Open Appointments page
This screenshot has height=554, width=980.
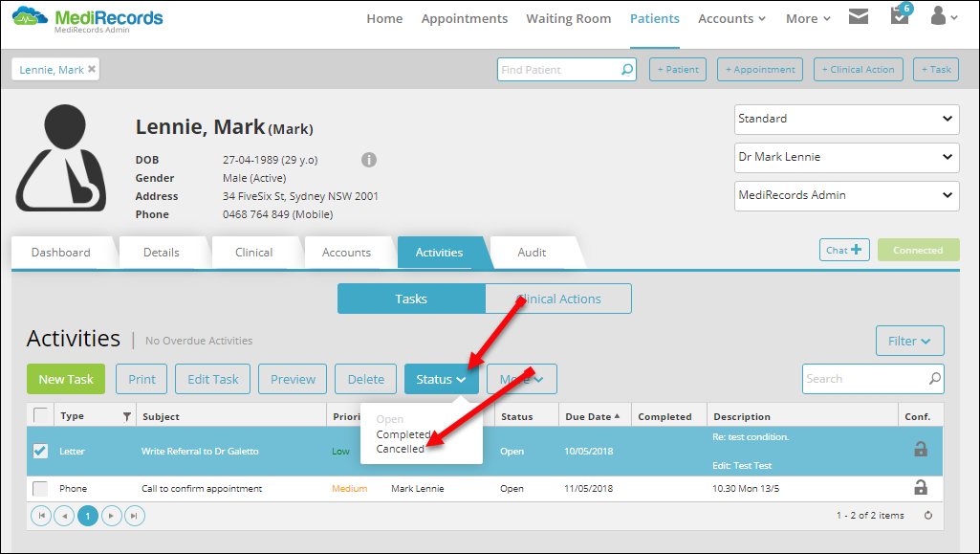click(465, 19)
